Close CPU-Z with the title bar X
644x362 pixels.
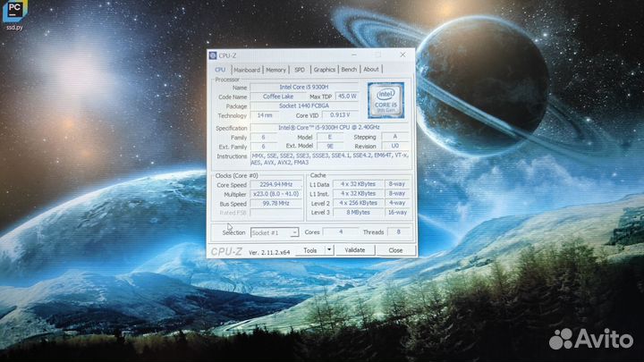(402, 55)
